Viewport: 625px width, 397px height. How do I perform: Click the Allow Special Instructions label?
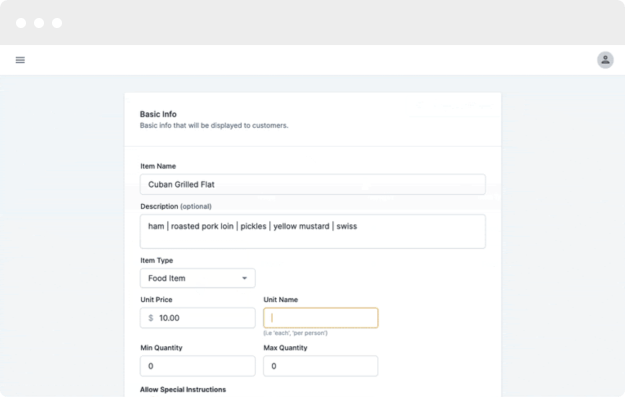(183, 389)
